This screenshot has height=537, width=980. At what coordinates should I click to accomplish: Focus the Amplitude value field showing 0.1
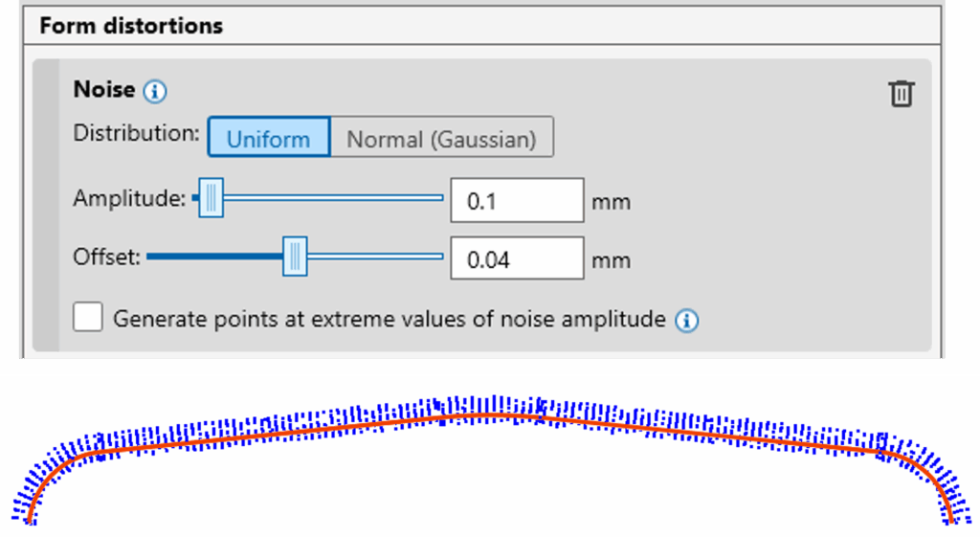click(517, 201)
